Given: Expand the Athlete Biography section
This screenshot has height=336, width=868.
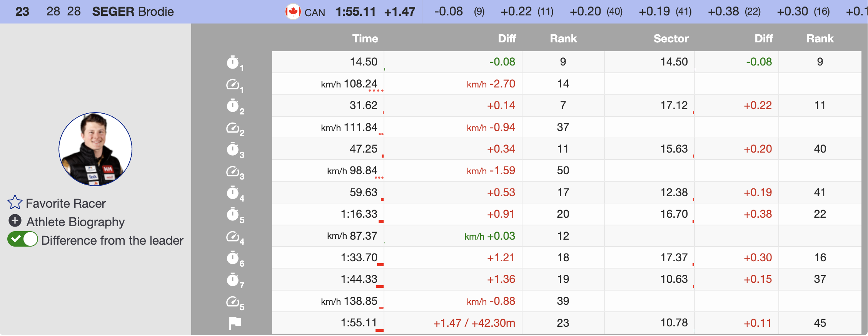Looking at the screenshot, I should coord(15,221).
